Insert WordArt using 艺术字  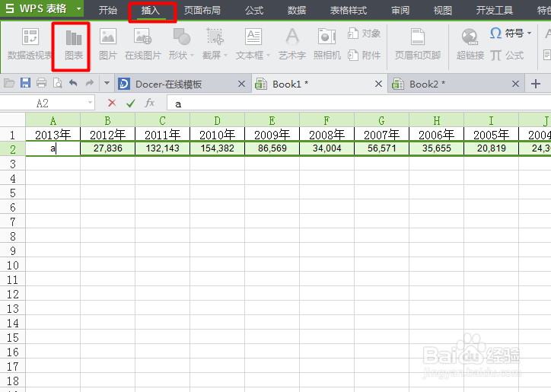(x=292, y=45)
